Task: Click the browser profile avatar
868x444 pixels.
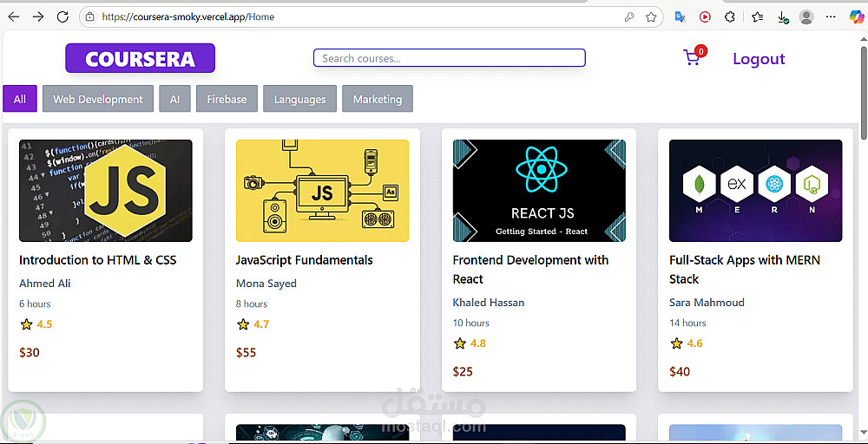Action: (x=806, y=16)
